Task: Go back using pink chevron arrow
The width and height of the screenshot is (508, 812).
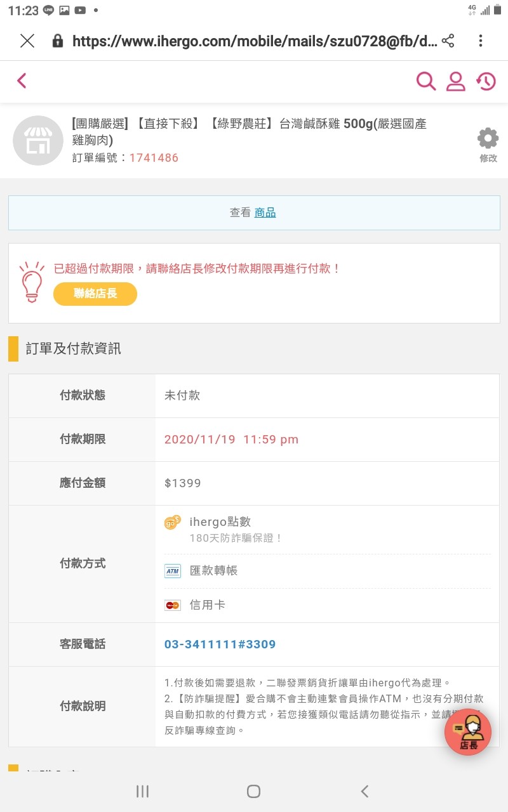Action: (22, 81)
